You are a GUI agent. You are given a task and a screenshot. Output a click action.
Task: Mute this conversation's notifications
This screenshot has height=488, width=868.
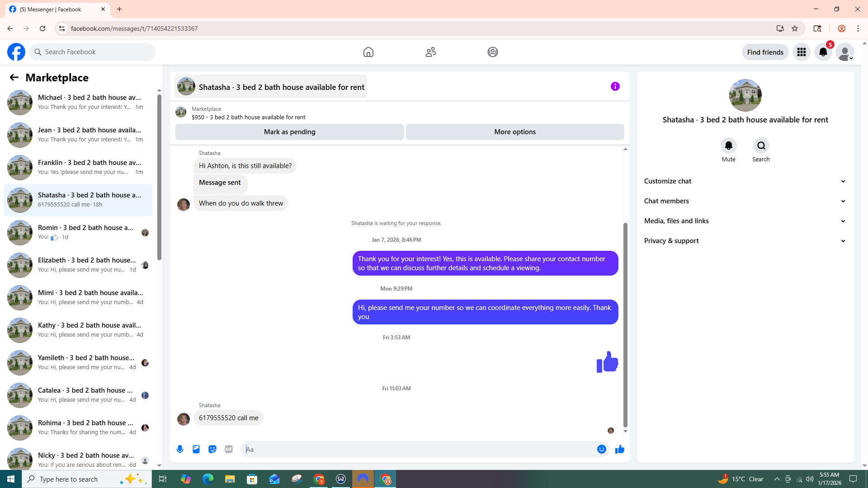coord(728,146)
